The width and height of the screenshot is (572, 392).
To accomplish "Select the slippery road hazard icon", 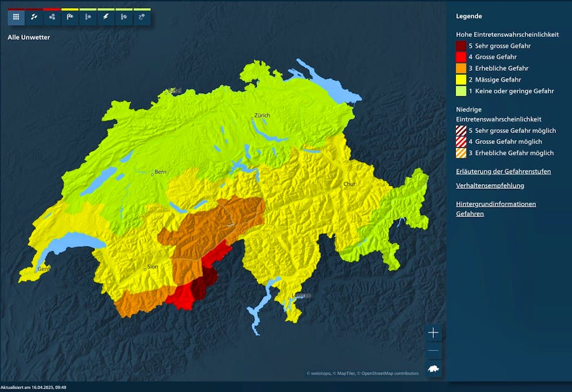I will [x=141, y=17].
